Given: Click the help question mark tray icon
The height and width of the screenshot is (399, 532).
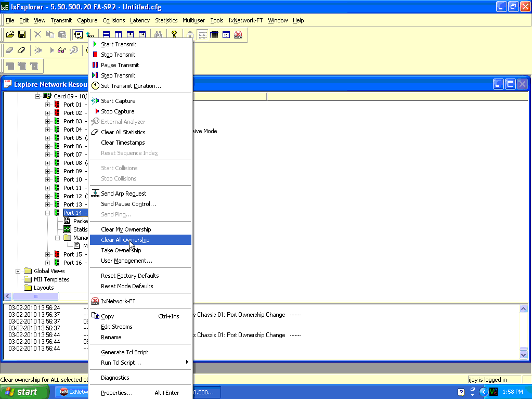Looking at the screenshot, I should [461, 392].
